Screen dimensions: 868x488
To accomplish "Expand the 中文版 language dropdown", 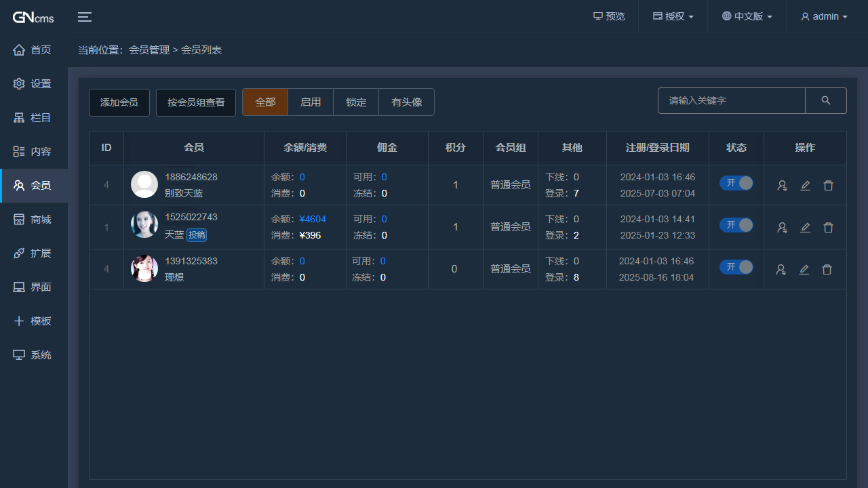I will click(747, 16).
